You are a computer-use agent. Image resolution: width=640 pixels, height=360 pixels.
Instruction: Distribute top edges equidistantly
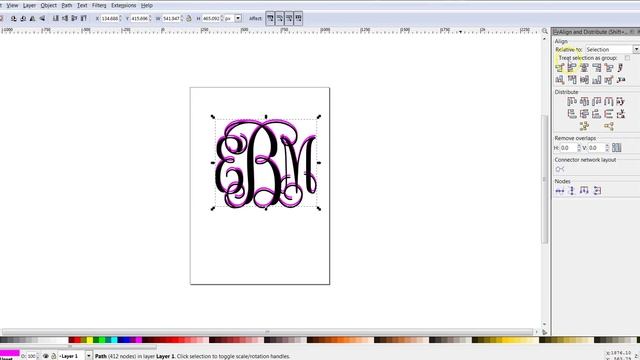572,114
